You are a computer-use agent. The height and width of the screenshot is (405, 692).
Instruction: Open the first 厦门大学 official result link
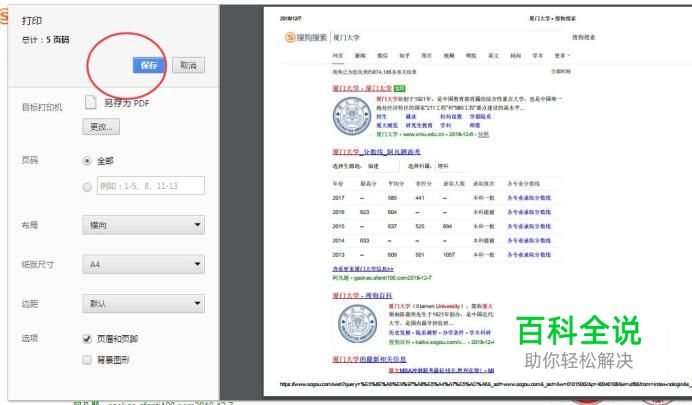click(362, 88)
